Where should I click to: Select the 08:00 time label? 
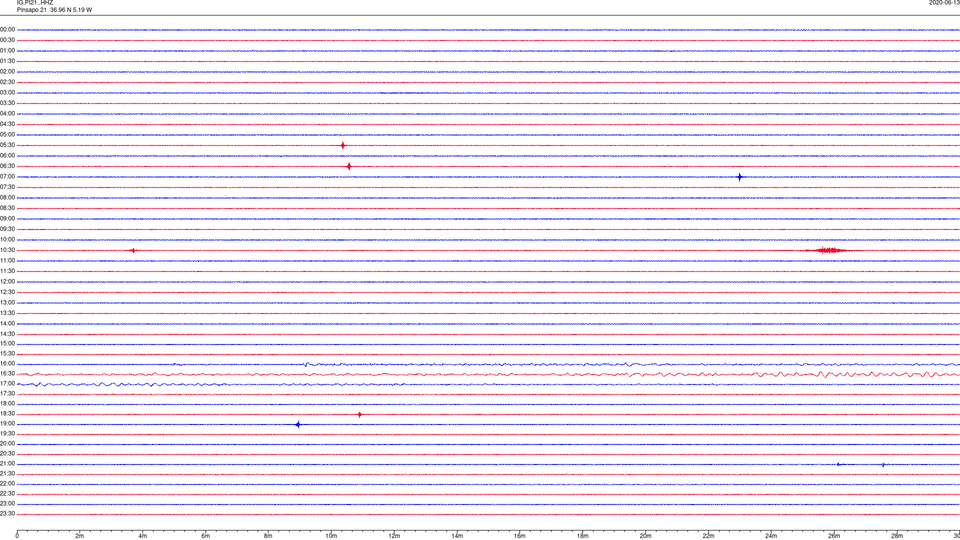[8, 198]
